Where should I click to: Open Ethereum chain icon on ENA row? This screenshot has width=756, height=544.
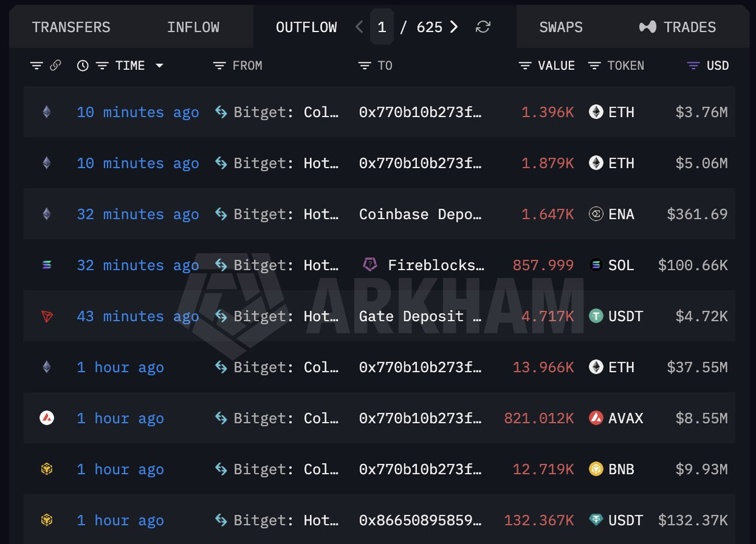pos(47,214)
